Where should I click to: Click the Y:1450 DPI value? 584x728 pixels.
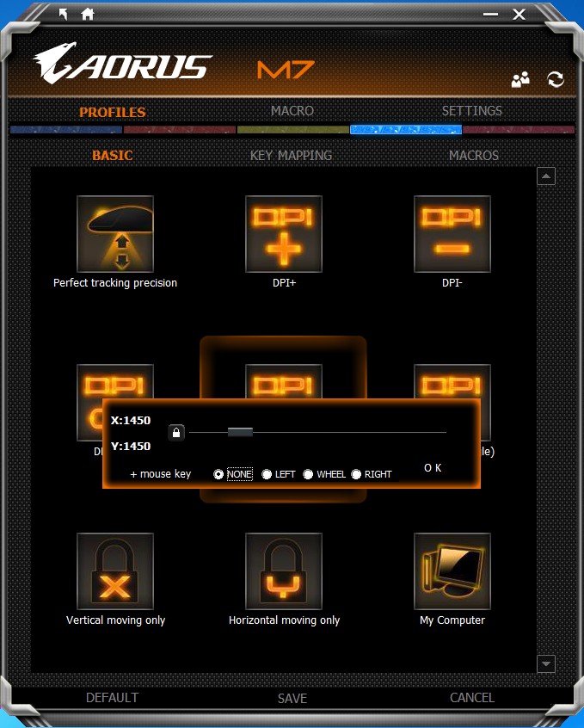point(131,447)
